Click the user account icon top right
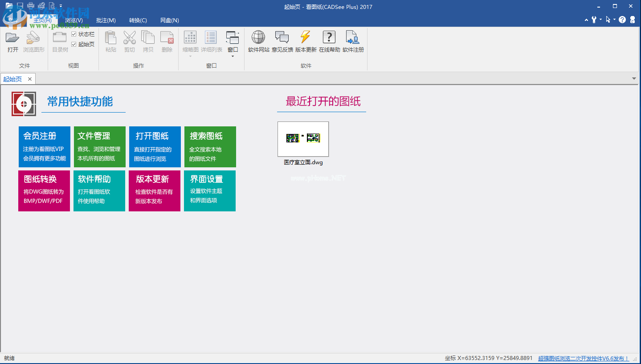 (x=633, y=20)
